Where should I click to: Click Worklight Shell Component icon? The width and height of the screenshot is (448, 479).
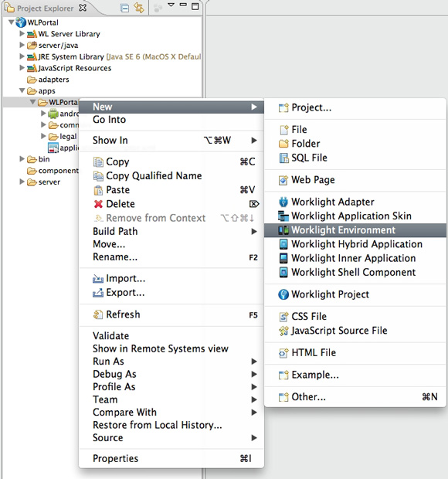tap(283, 272)
